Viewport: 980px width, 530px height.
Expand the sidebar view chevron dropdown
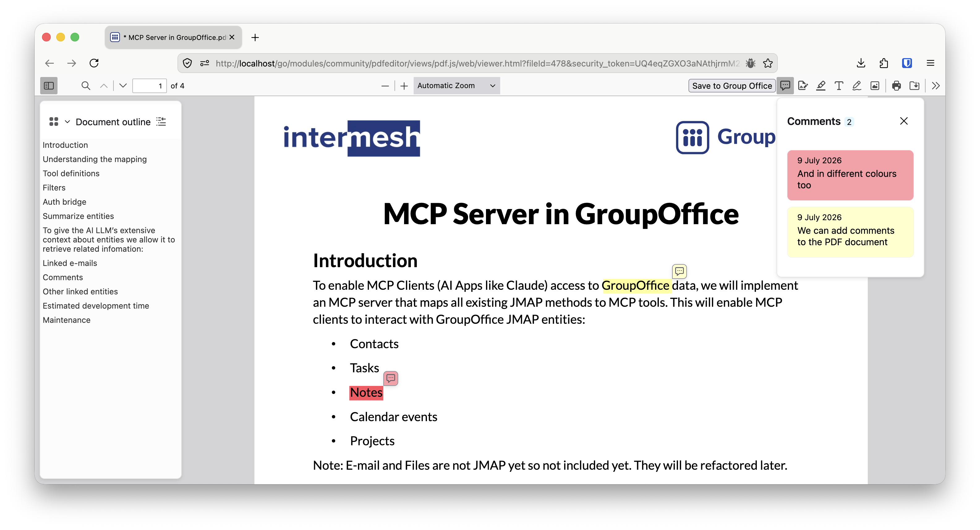point(67,122)
